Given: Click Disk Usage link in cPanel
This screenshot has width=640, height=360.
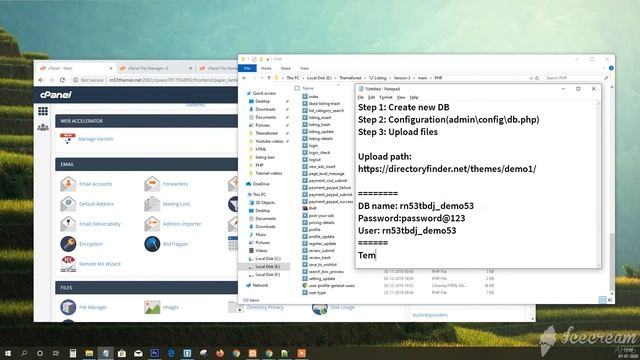Looking at the screenshot, I should point(342,307).
